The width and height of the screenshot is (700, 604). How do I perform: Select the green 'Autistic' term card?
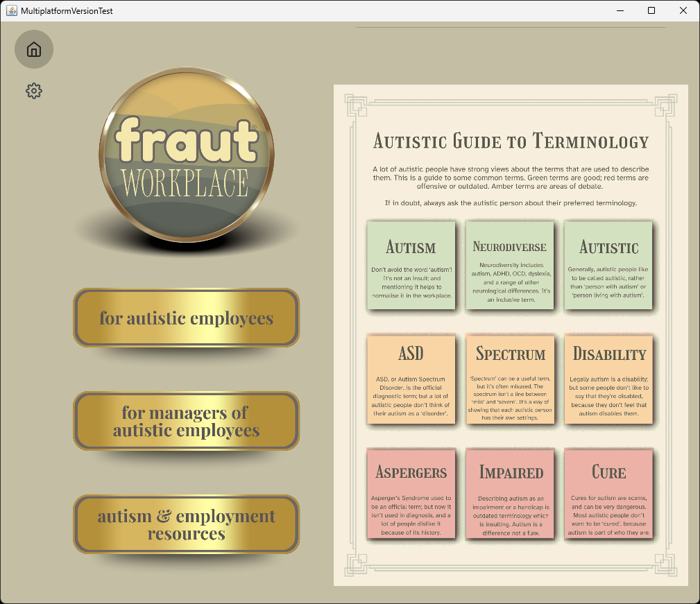608,266
